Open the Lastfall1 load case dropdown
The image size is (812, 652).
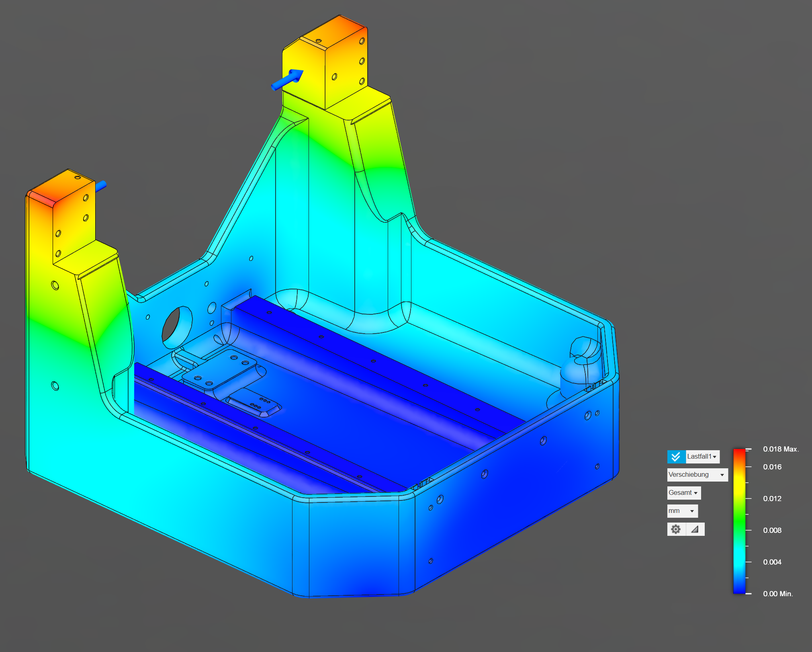tap(702, 457)
